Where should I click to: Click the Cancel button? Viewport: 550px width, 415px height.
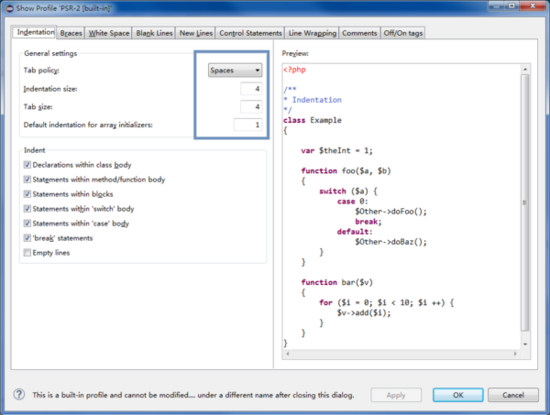click(513, 395)
